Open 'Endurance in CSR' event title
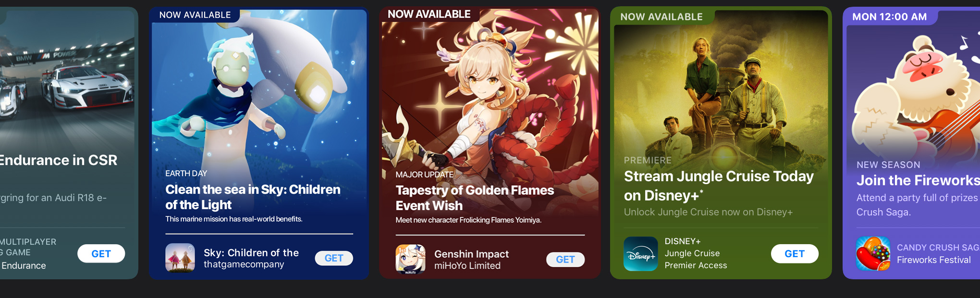This screenshot has width=980, height=298. click(x=58, y=160)
